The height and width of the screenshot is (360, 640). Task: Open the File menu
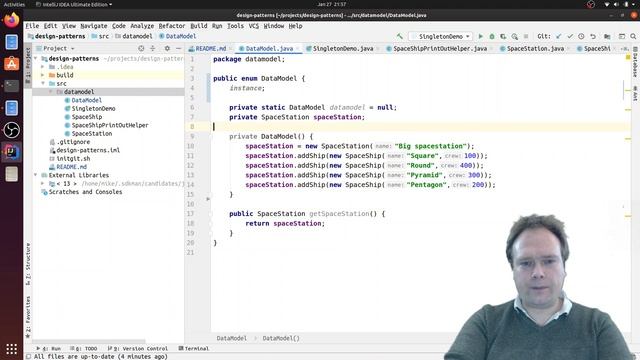point(32,26)
